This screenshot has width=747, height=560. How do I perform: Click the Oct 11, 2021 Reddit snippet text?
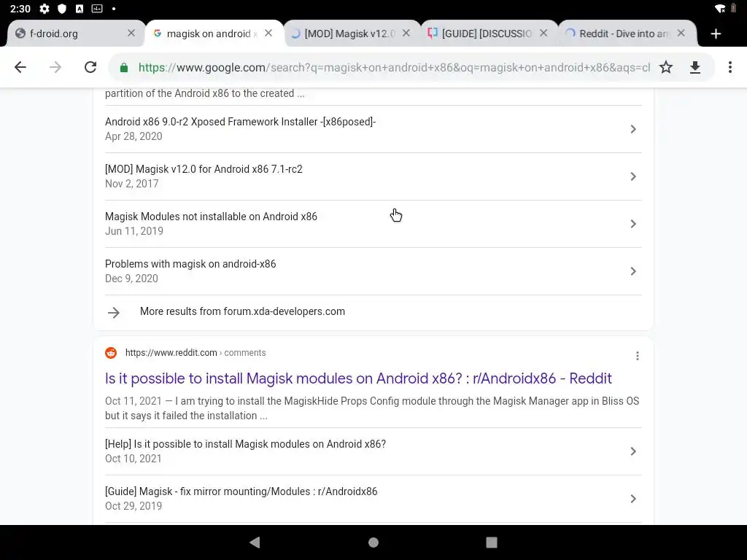click(x=372, y=408)
